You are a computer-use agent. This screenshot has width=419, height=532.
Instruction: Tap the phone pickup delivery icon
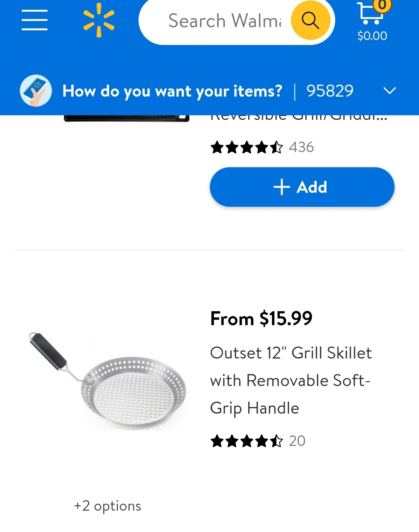click(36, 91)
